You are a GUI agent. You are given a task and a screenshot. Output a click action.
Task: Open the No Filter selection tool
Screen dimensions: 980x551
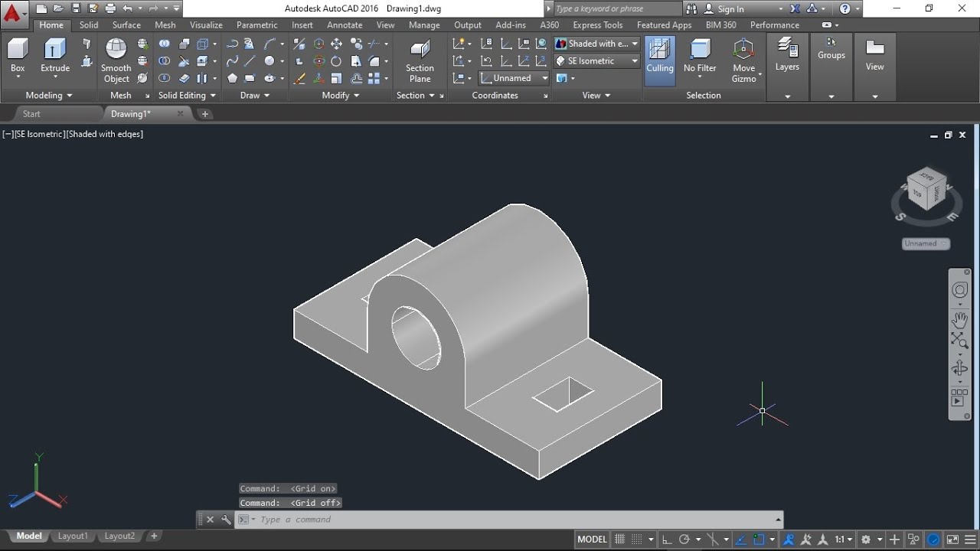click(x=700, y=57)
